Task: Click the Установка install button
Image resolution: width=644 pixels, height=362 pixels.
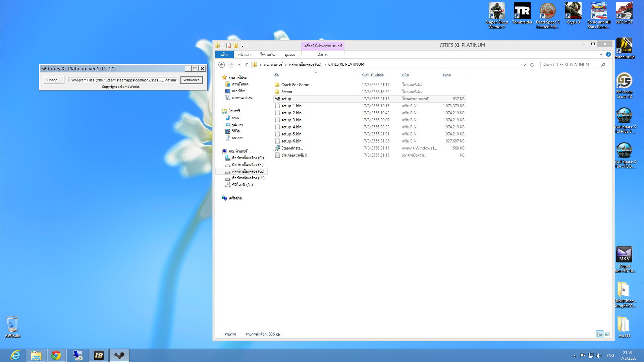Action: (x=191, y=80)
